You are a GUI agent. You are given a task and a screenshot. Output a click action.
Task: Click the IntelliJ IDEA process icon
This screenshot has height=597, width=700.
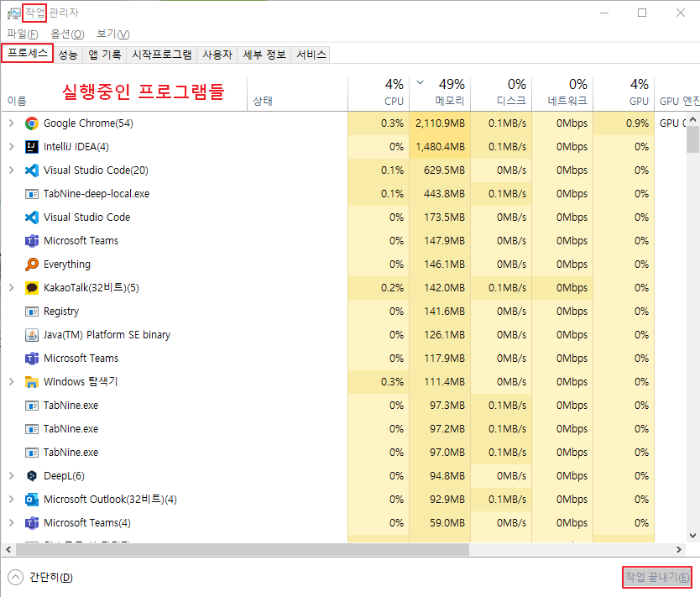coord(32,147)
